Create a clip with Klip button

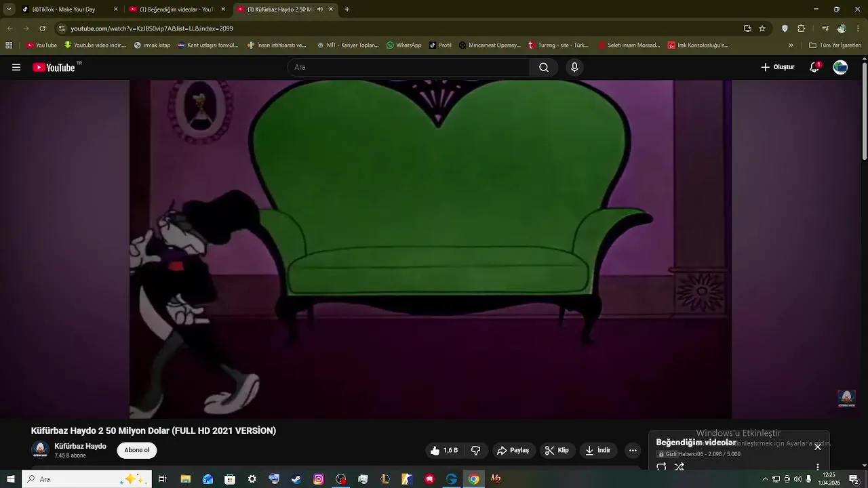[557, 450]
